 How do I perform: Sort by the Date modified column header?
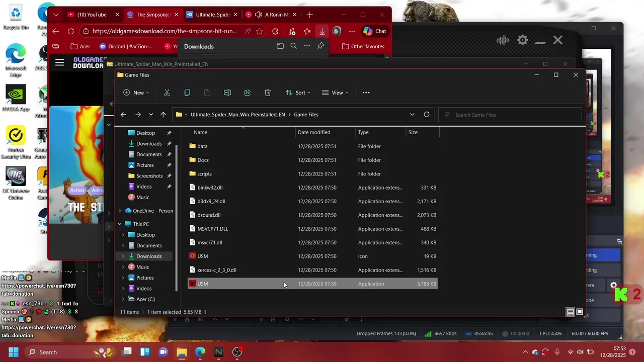(x=326, y=132)
